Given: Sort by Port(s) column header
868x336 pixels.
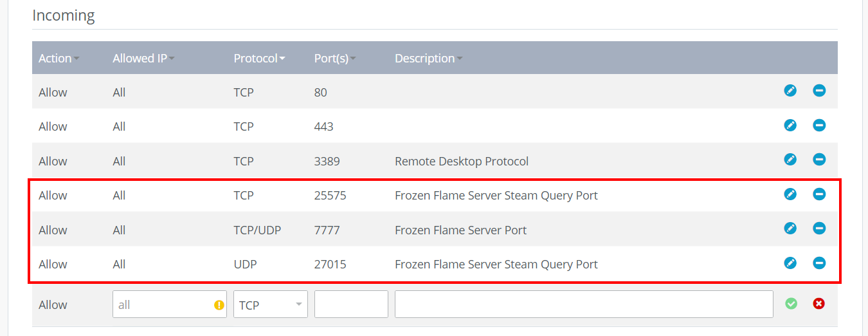Looking at the screenshot, I should pyautogui.click(x=335, y=58).
